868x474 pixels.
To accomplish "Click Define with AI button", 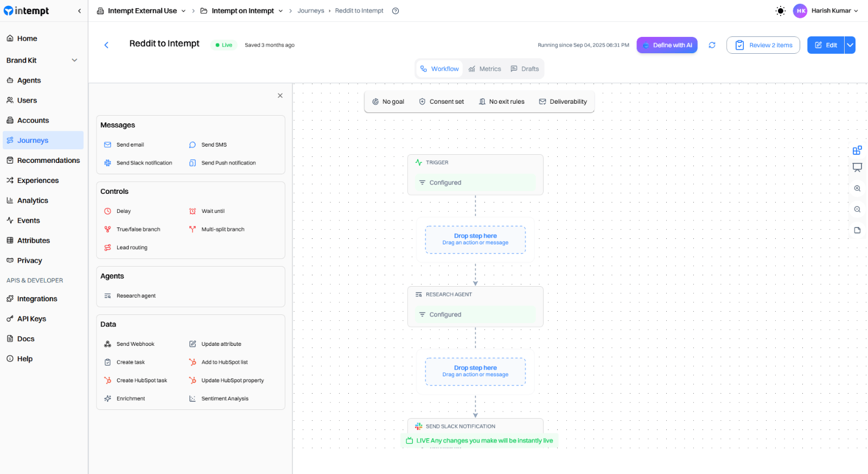I will pyautogui.click(x=667, y=45).
